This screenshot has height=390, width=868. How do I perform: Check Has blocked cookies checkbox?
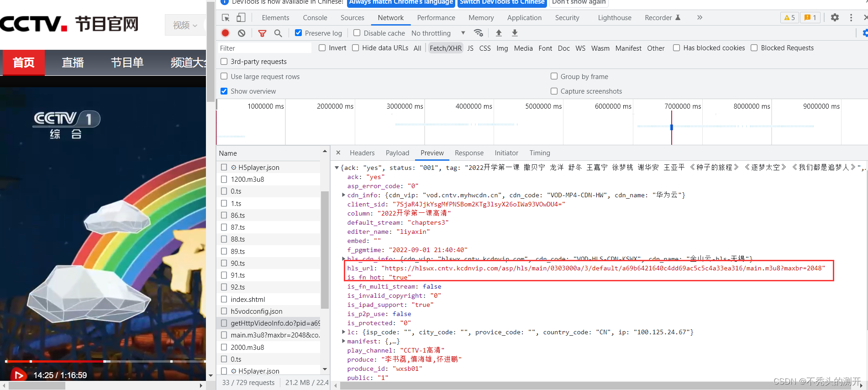pyautogui.click(x=676, y=47)
